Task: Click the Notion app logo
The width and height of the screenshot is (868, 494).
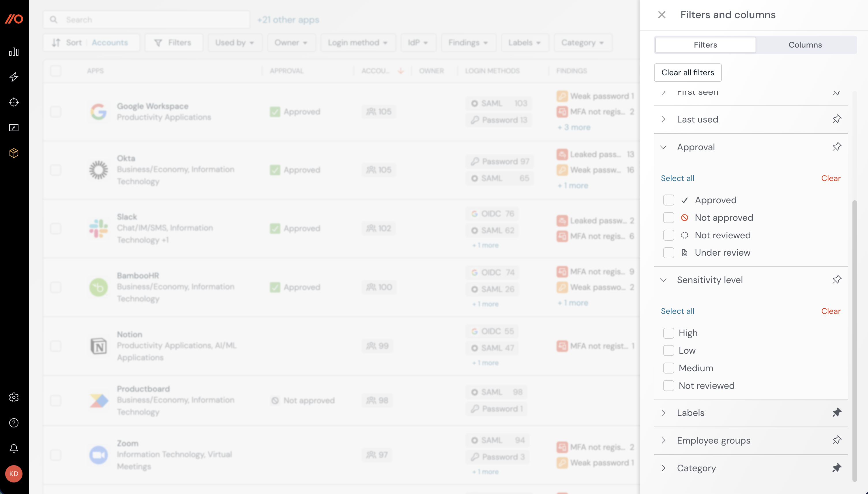Action: pyautogui.click(x=98, y=346)
